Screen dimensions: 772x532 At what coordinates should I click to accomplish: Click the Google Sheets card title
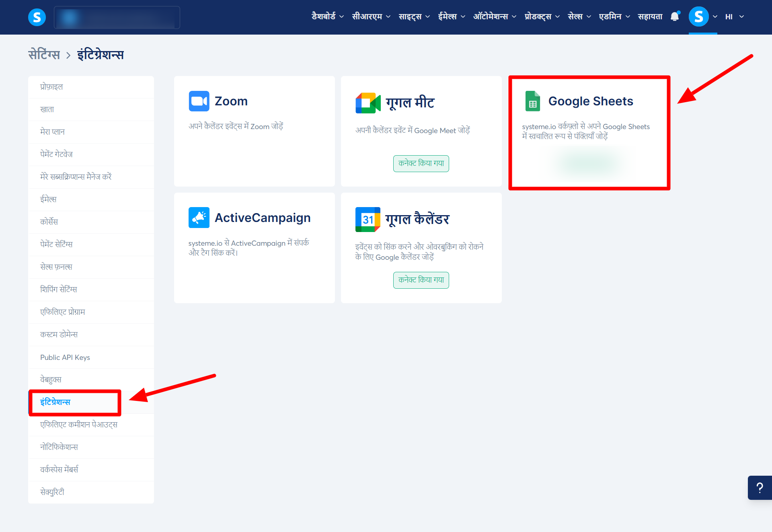[591, 101]
